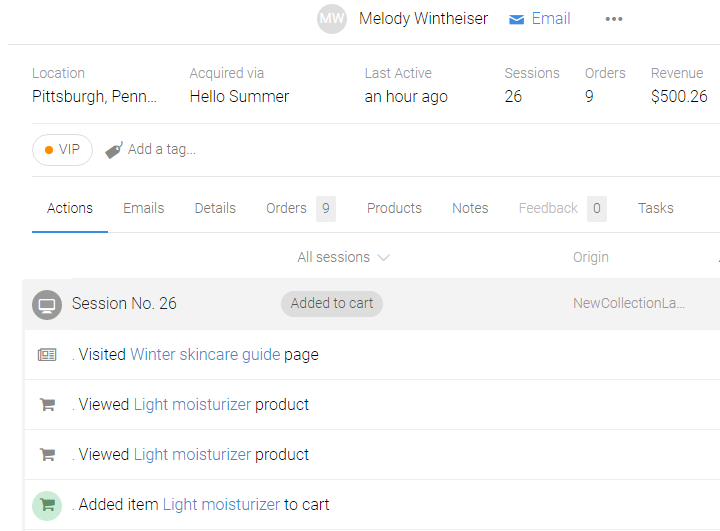The height and width of the screenshot is (531, 720).
Task: Open the Products tab
Action: click(x=394, y=208)
